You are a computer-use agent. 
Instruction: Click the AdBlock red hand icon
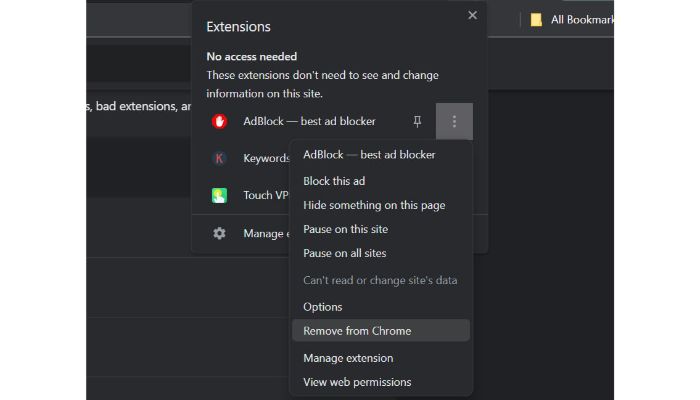coord(219,121)
